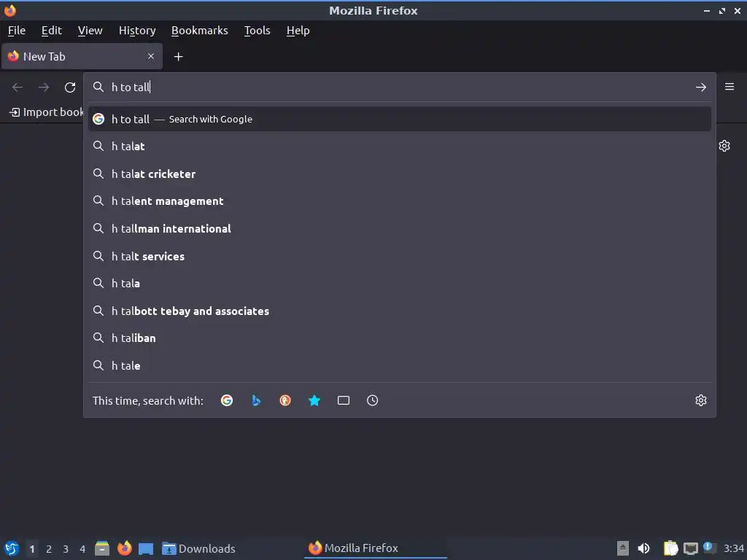Open clipboard manager tray icon
The width and height of the screenshot is (747, 560).
point(670,548)
